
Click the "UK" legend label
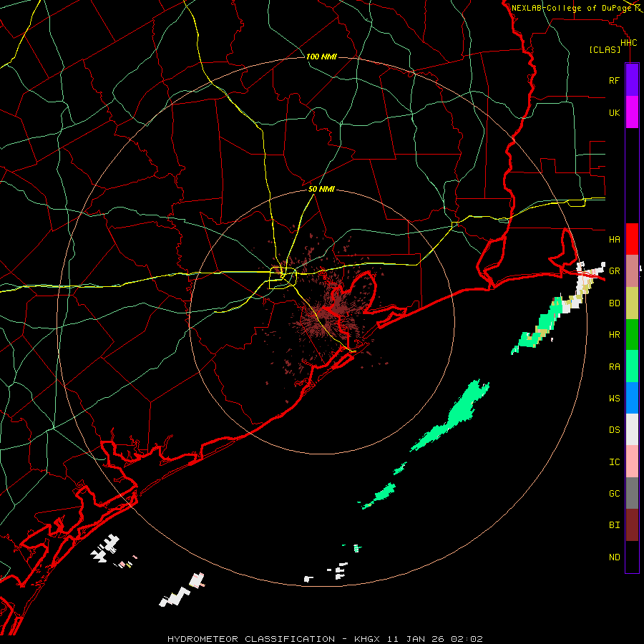pos(614,112)
